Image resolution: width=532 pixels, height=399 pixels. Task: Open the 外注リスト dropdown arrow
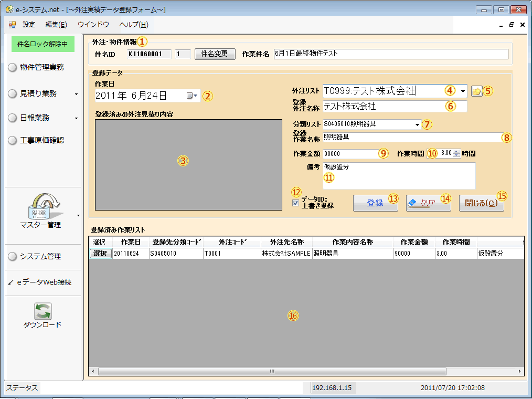(x=463, y=91)
